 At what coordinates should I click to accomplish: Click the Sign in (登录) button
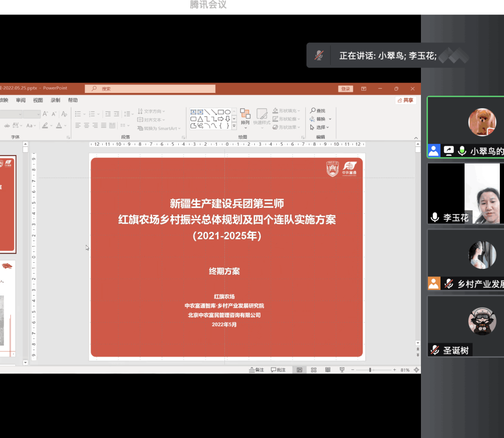(345, 89)
